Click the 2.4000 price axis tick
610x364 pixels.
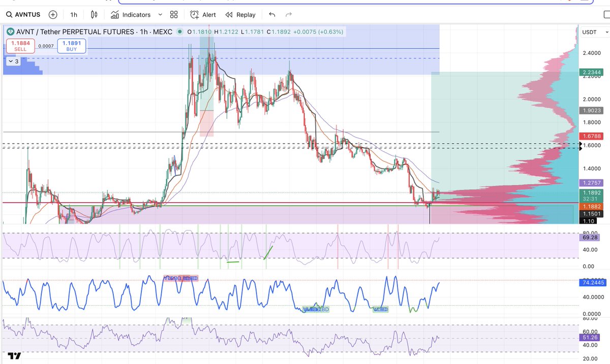pos(592,53)
